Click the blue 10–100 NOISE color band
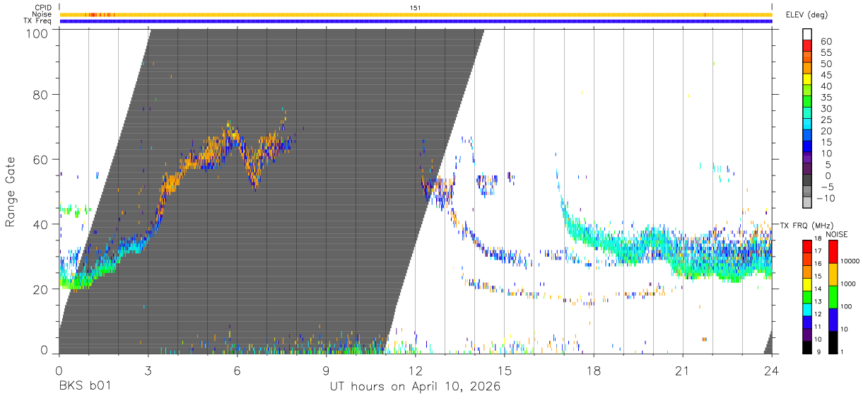The height and width of the screenshot is (401, 868). click(832, 320)
